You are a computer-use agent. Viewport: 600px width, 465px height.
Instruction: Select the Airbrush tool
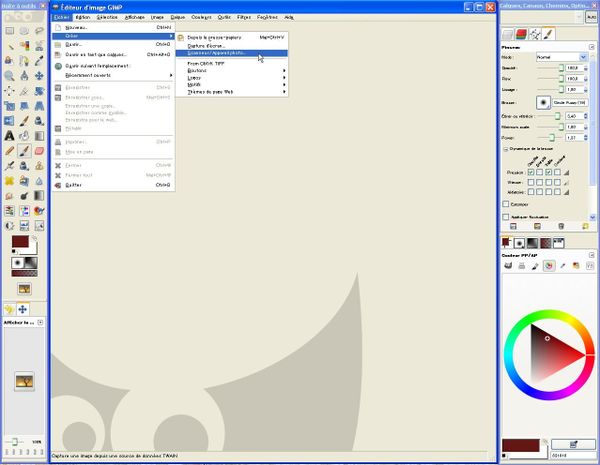pos(9,165)
